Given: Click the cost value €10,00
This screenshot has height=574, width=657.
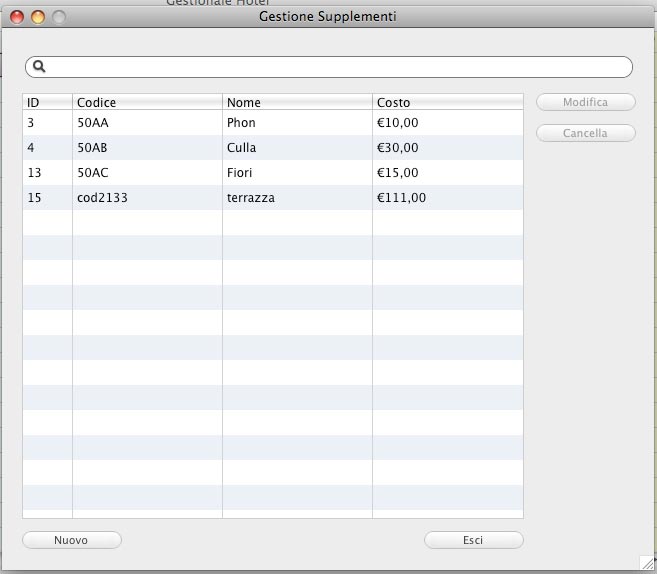Looking at the screenshot, I should point(397,123).
